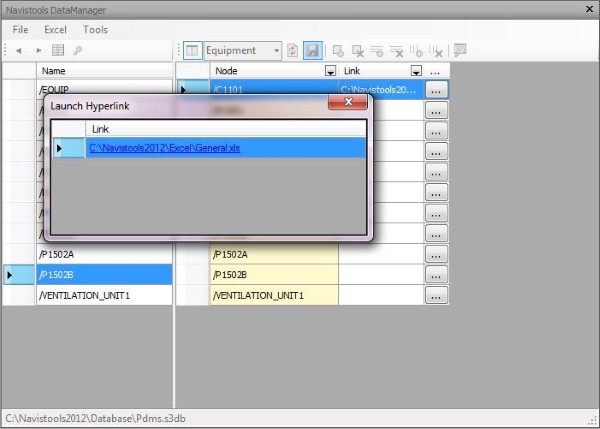Click the comment bubble icon in toolbar

pyautogui.click(x=460, y=50)
